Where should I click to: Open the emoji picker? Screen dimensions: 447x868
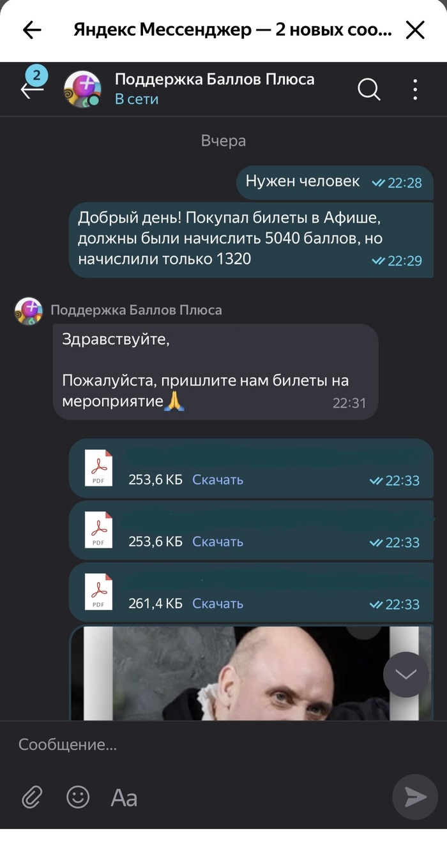tap(78, 797)
